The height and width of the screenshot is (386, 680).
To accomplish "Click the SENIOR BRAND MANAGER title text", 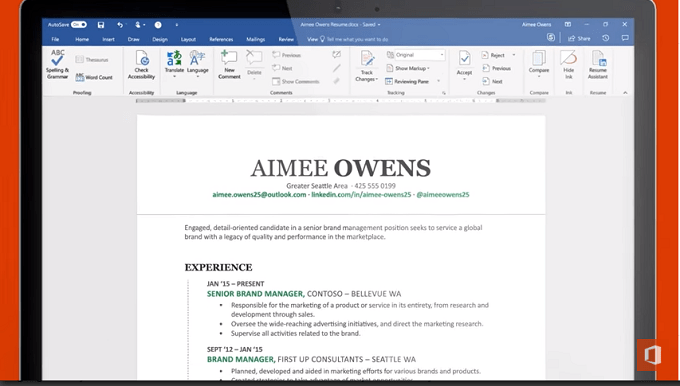I will (x=255, y=294).
